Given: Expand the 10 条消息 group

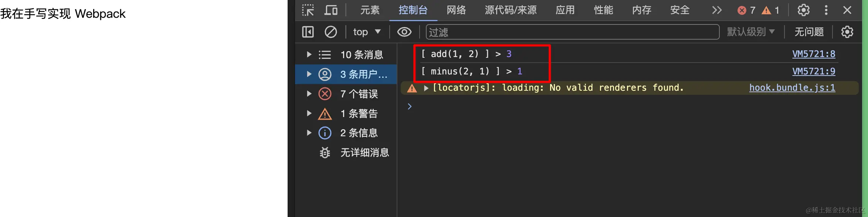Looking at the screenshot, I should [309, 54].
